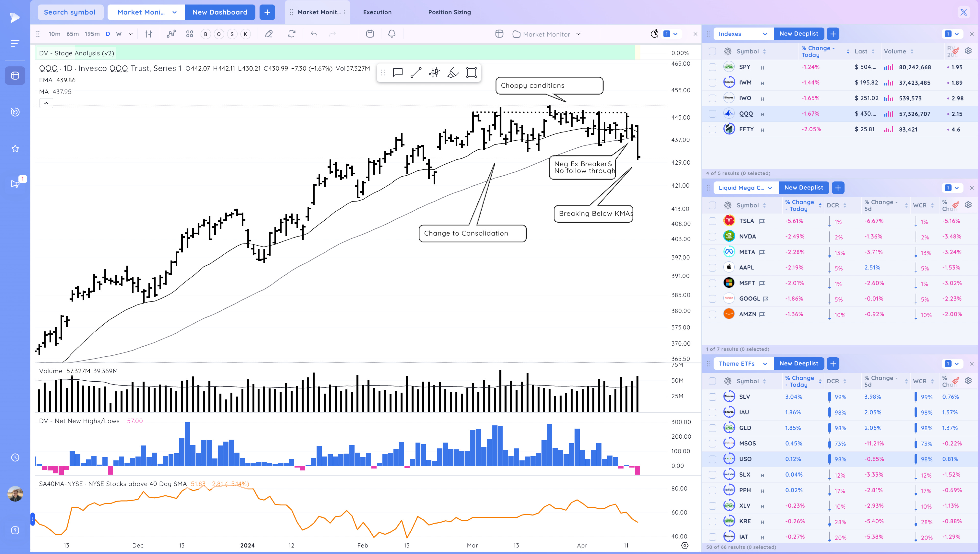This screenshot has width=980, height=554.
Task: Toggle the S marker button
Action: [x=232, y=34]
